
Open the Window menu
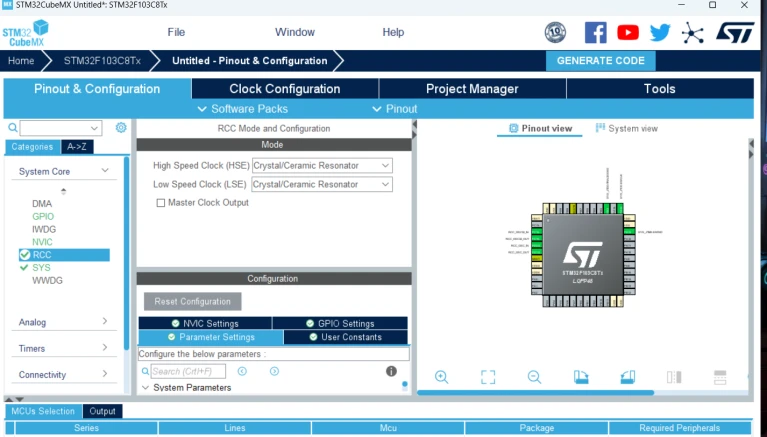click(294, 32)
